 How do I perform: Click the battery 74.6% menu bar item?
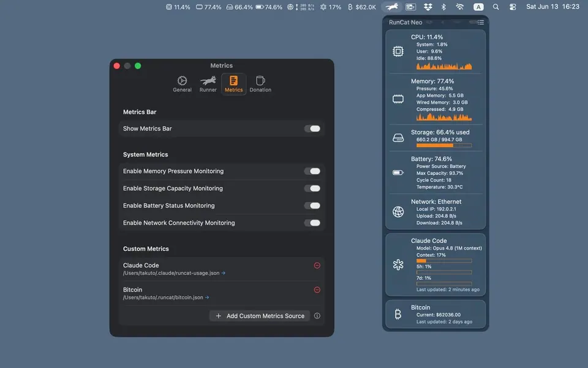tap(269, 7)
